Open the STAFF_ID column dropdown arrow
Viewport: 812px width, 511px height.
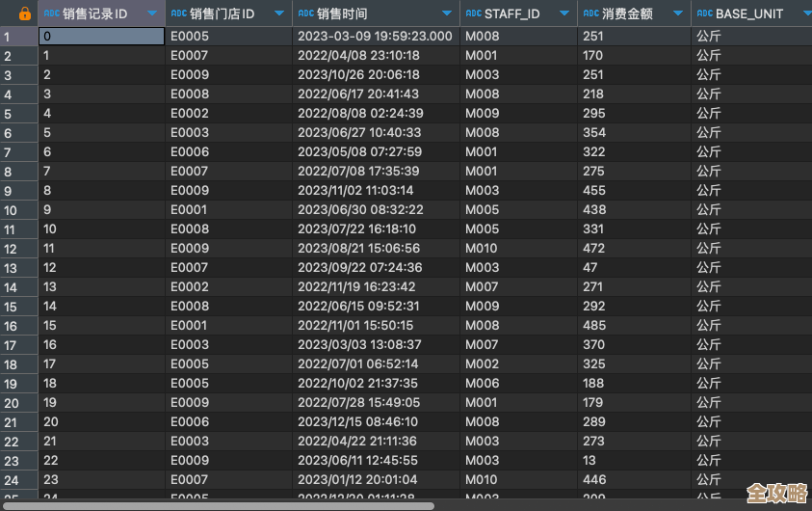click(564, 13)
